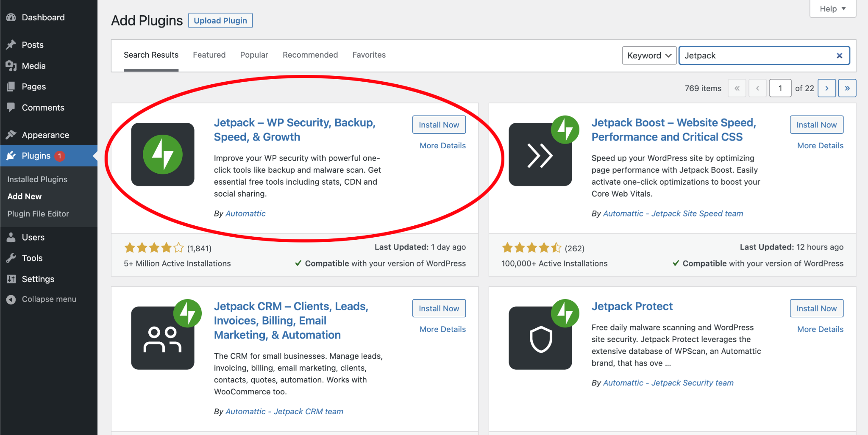This screenshot has width=868, height=435.
Task: Open the Dashboard menu item
Action: 49,17
